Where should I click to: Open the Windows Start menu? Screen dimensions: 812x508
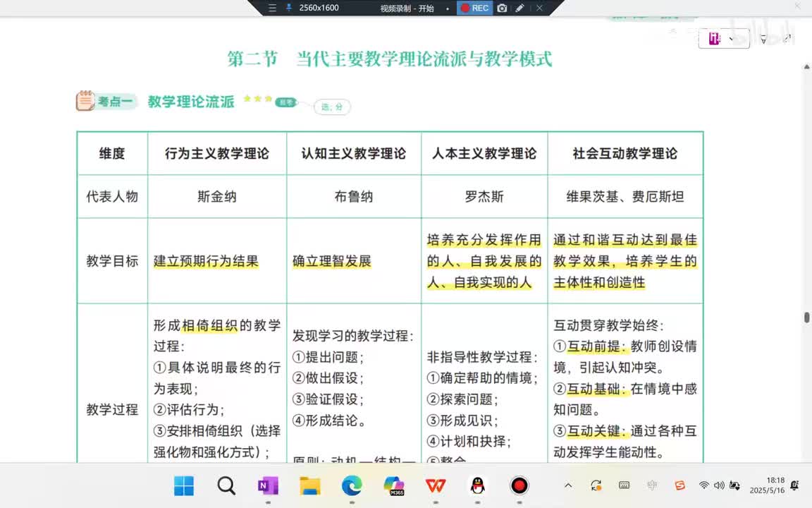coord(184,485)
